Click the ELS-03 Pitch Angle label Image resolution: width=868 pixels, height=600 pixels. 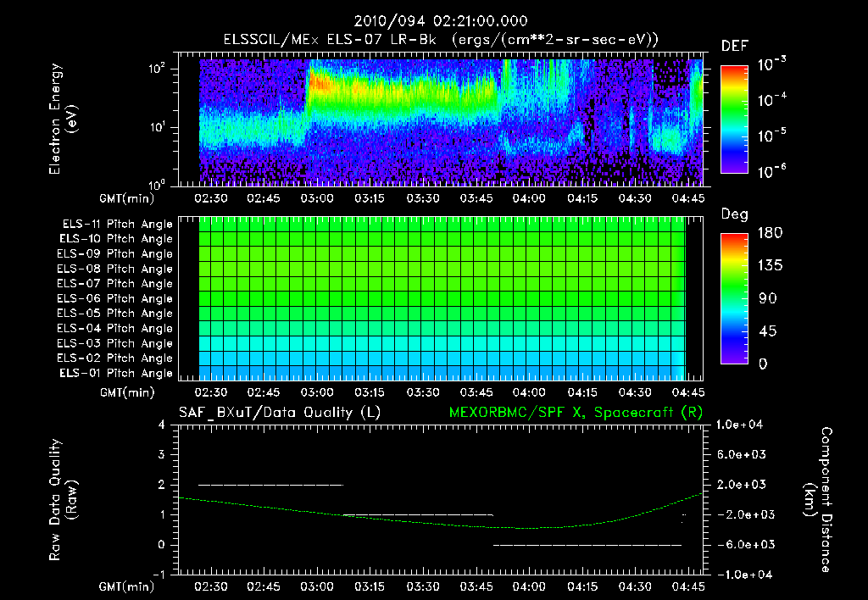coord(115,343)
